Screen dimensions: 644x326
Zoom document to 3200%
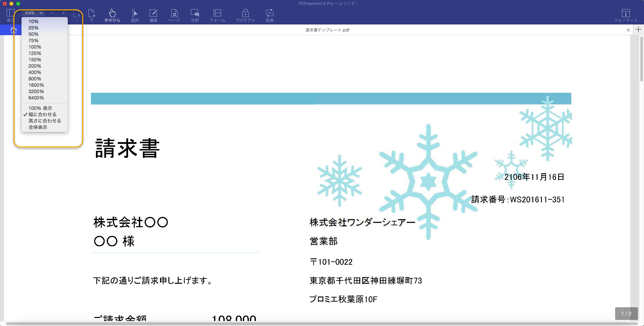(45, 91)
